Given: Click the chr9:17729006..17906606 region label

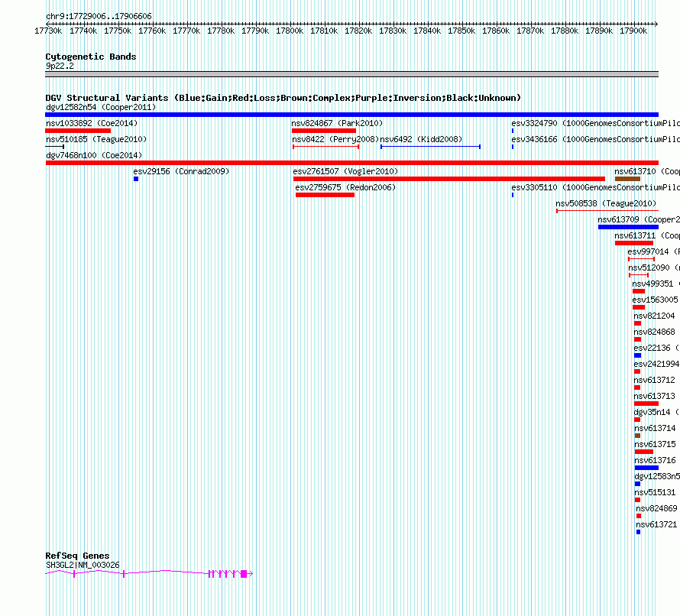Looking at the screenshot, I should point(99,16).
